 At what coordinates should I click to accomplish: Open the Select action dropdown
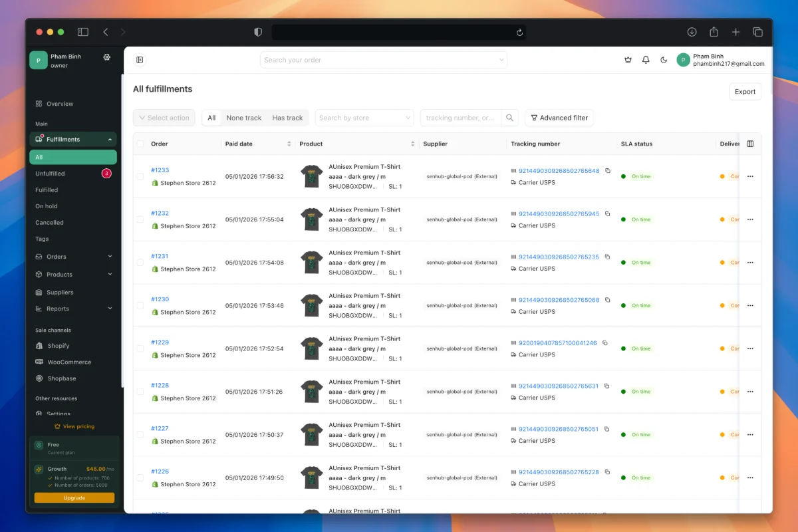click(164, 118)
